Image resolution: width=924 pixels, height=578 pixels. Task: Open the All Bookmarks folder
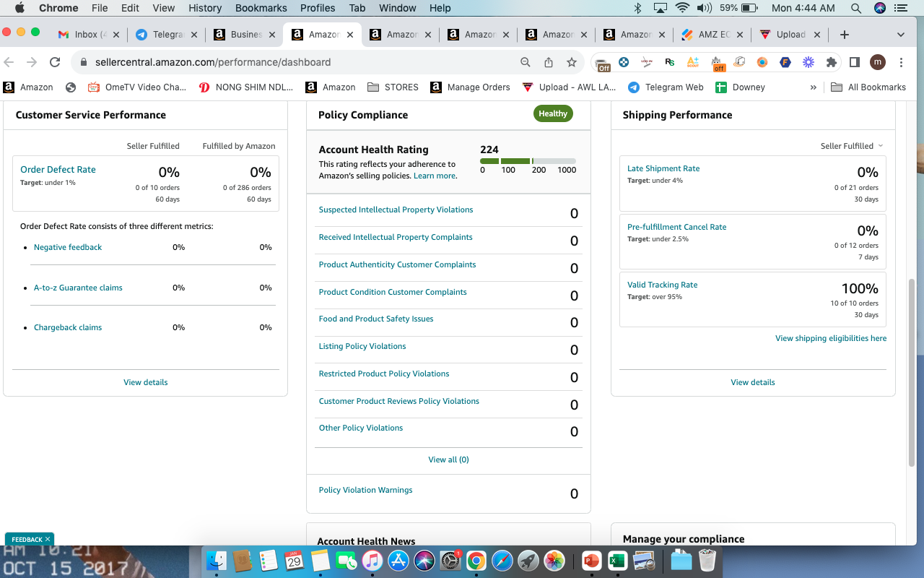click(868, 87)
